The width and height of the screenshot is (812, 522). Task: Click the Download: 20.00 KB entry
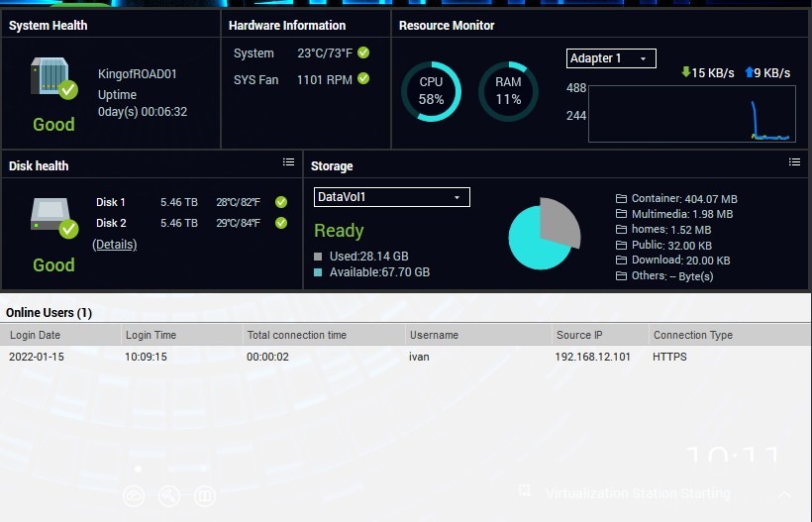click(x=672, y=260)
